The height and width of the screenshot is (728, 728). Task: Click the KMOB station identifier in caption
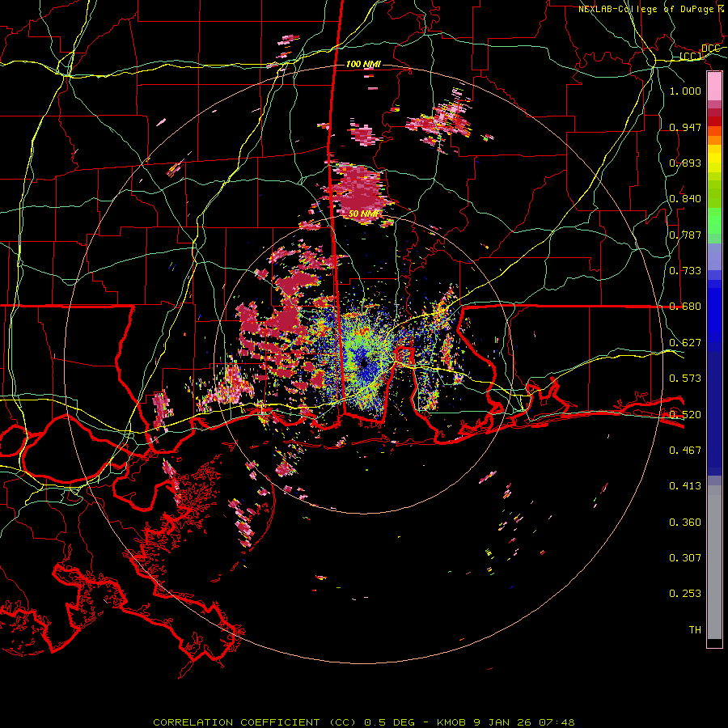(453, 722)
